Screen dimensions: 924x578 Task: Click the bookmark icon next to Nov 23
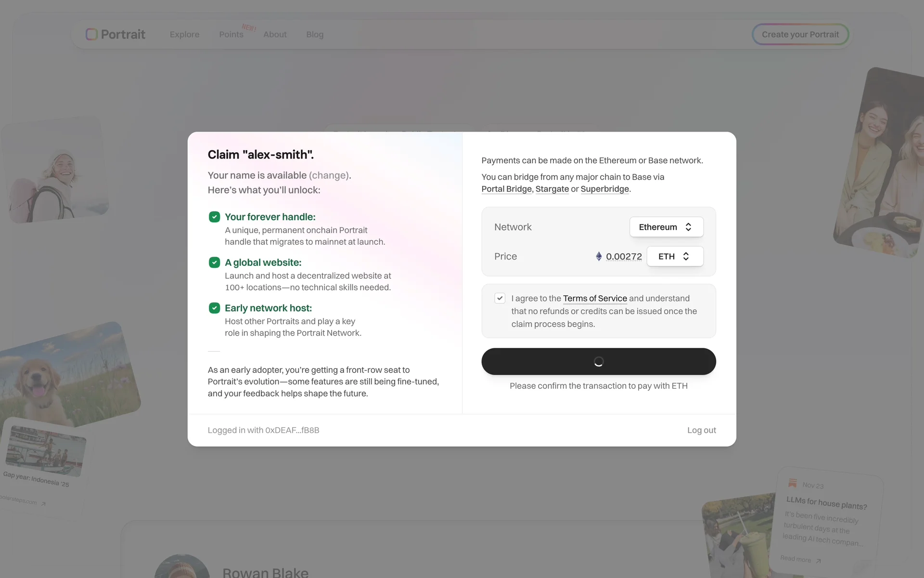(793, 483)
